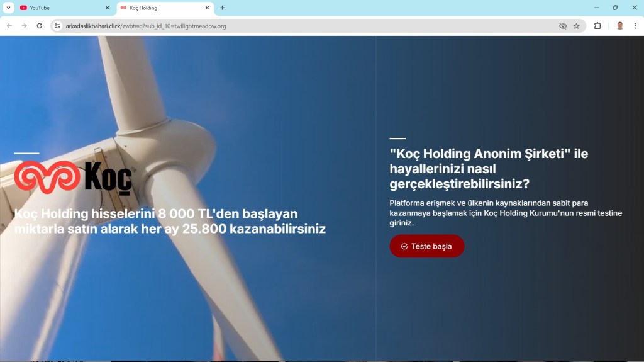Reload the current page
Viewport: 644px width, 362px height.
(x=40, y=26)
